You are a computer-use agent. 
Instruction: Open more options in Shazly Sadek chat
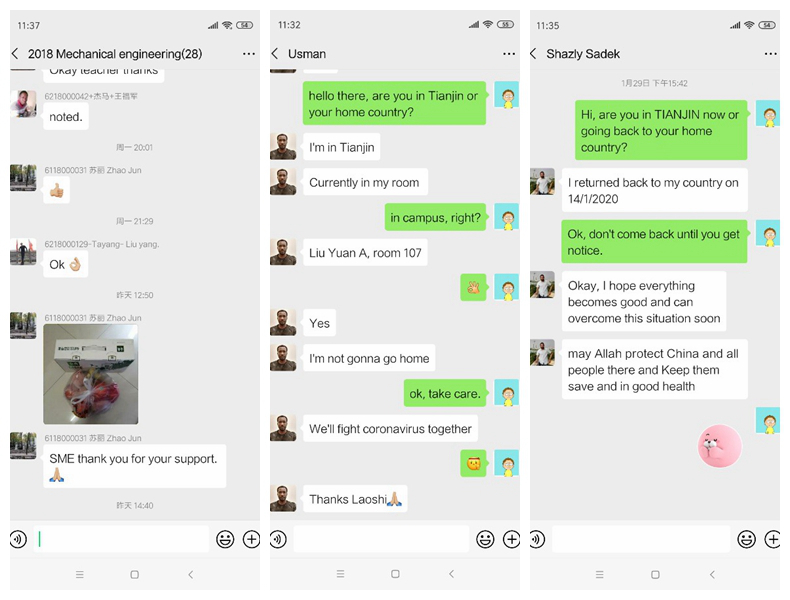coord(770,53)
